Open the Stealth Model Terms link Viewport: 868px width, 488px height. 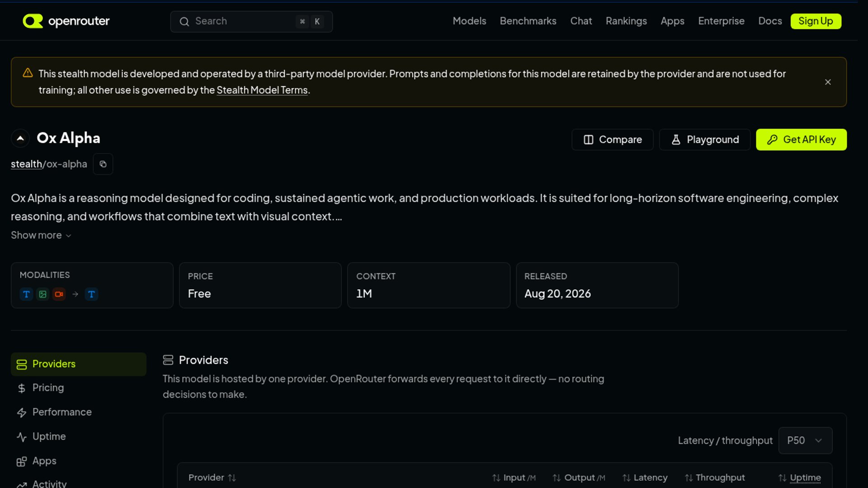(262, 90)
